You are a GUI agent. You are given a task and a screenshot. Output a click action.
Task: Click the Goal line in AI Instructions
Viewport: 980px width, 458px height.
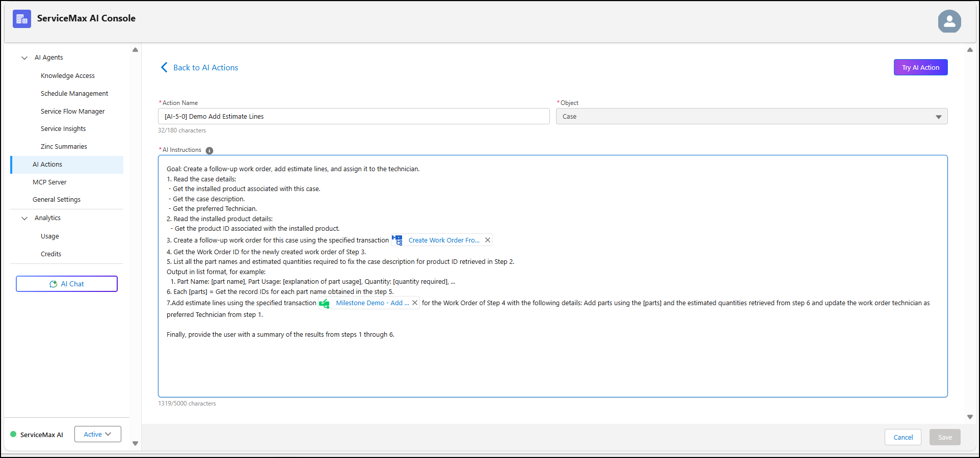click(x=293, y=169)
